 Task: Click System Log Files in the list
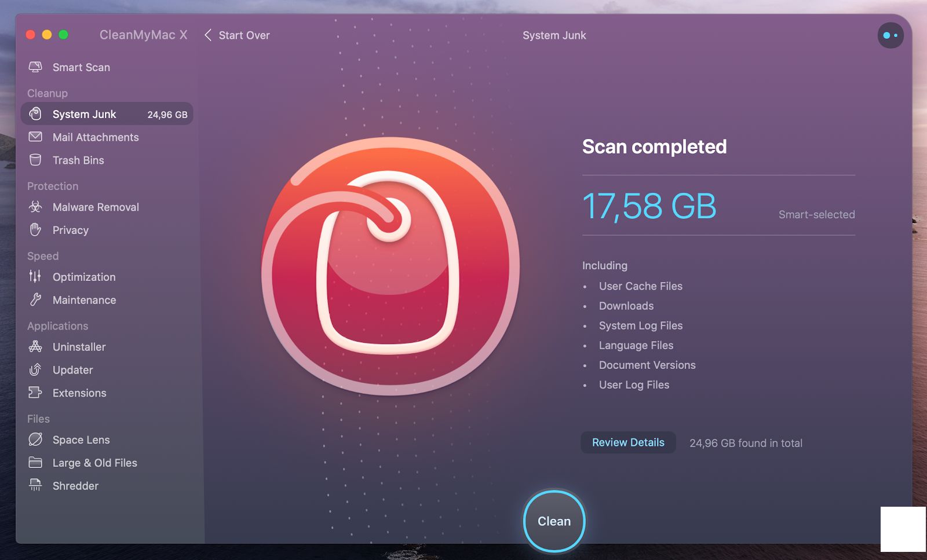point(641,325)
